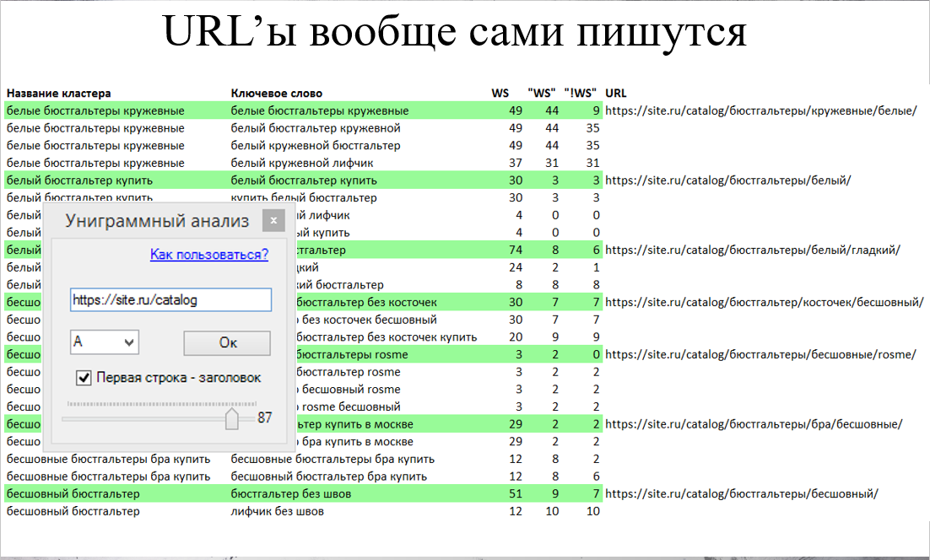Select keyword cell 'бюстгальтер без швов'
The width and height of the screenshot is (930, 560).
pos(291,493)
